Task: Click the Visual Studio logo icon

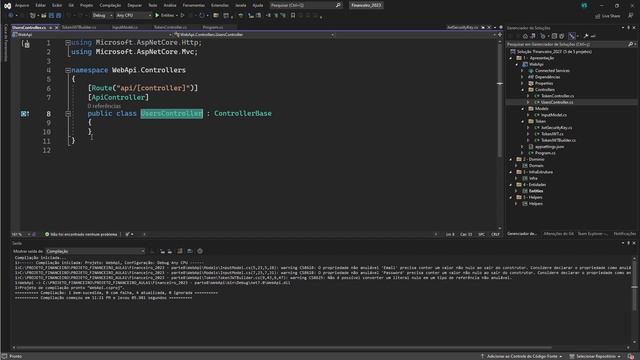Action: pos(7,5)
